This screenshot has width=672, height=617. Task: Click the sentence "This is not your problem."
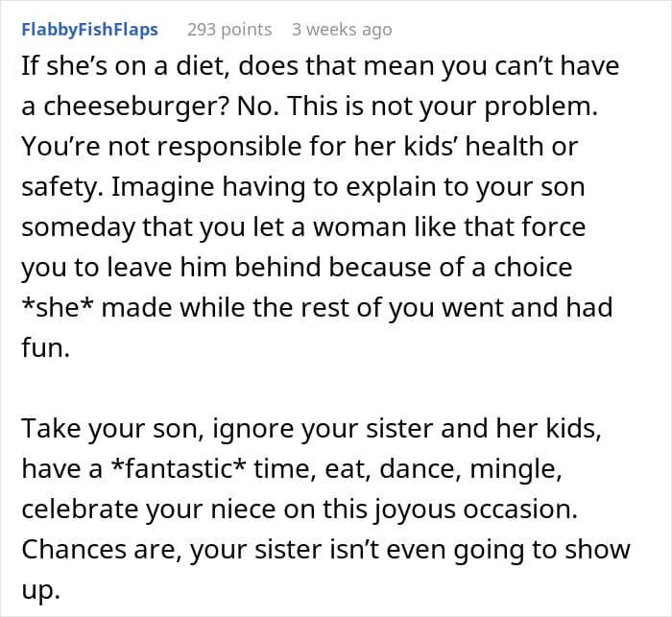click(443, 107)
